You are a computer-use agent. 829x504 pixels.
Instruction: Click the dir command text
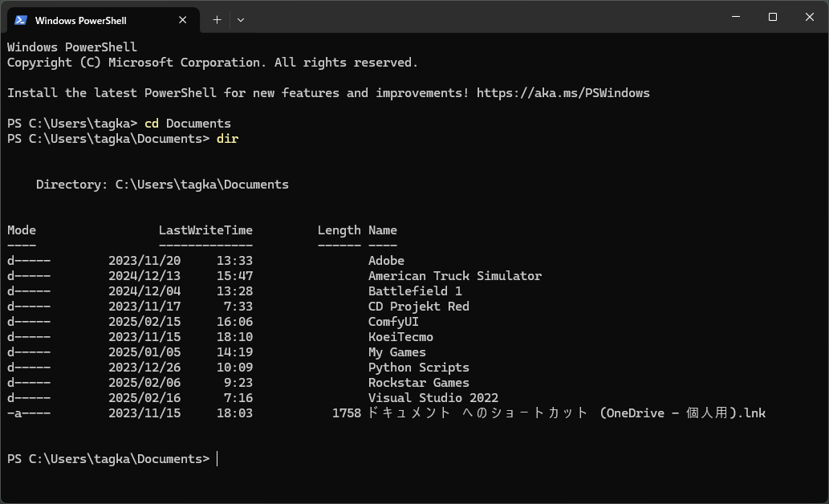coord(227,139)
